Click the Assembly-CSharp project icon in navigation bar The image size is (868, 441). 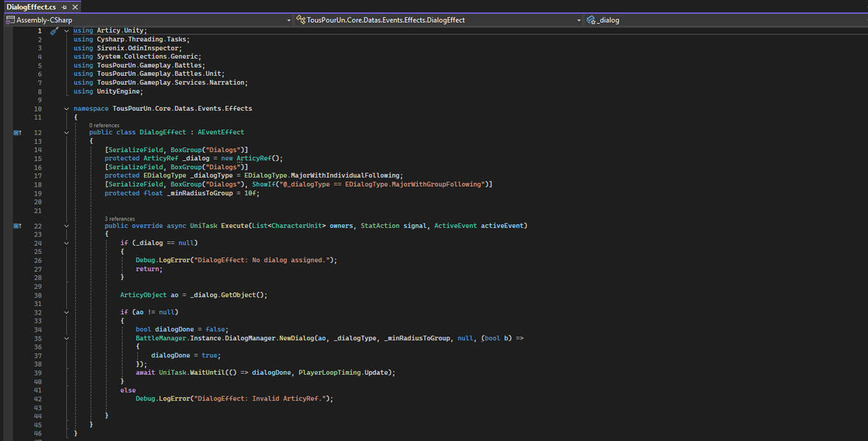[10, 20]
